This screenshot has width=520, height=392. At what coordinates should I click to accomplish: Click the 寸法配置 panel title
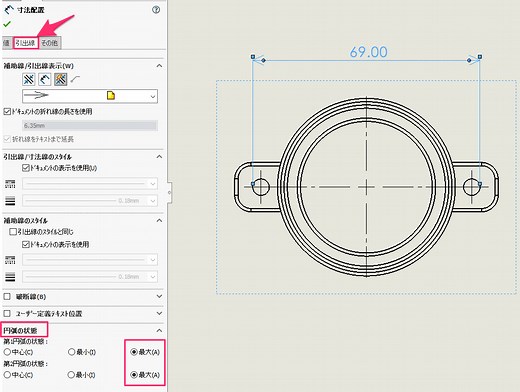click(30, 10)
